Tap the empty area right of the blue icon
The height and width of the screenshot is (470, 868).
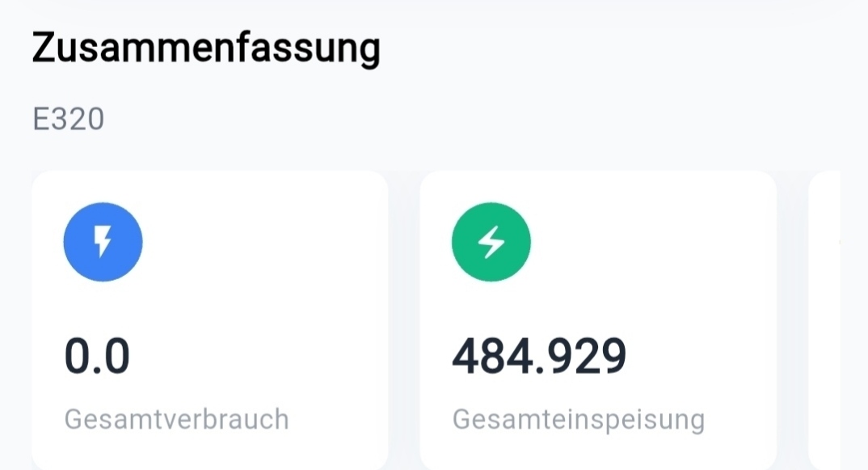point(267,241)
